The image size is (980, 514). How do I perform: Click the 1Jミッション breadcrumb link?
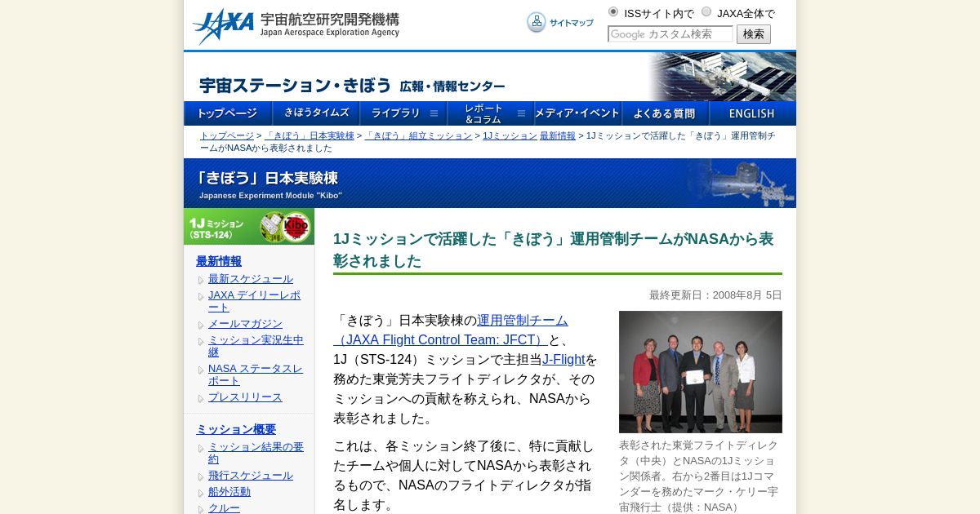pyautogui.click(x=510, y=135)
